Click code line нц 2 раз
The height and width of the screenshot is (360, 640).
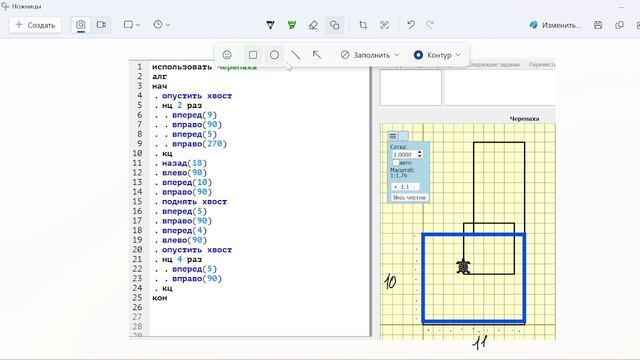coord(182,105)
